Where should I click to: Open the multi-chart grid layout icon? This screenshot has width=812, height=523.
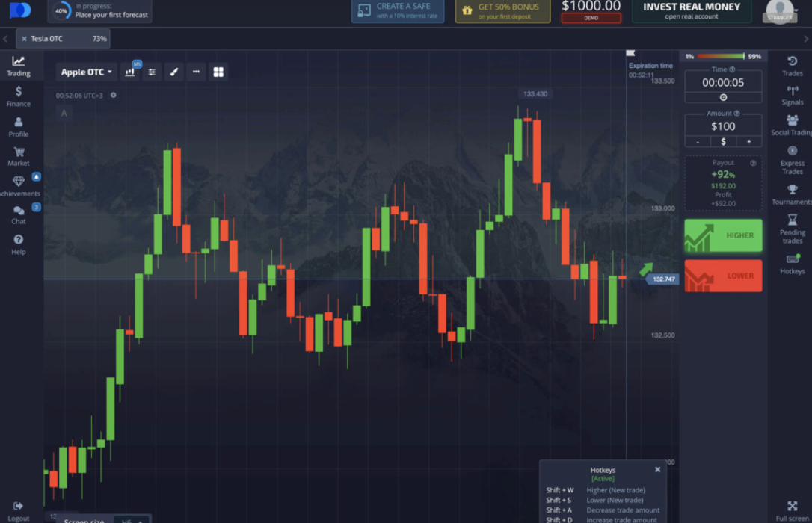coord(218,72)
